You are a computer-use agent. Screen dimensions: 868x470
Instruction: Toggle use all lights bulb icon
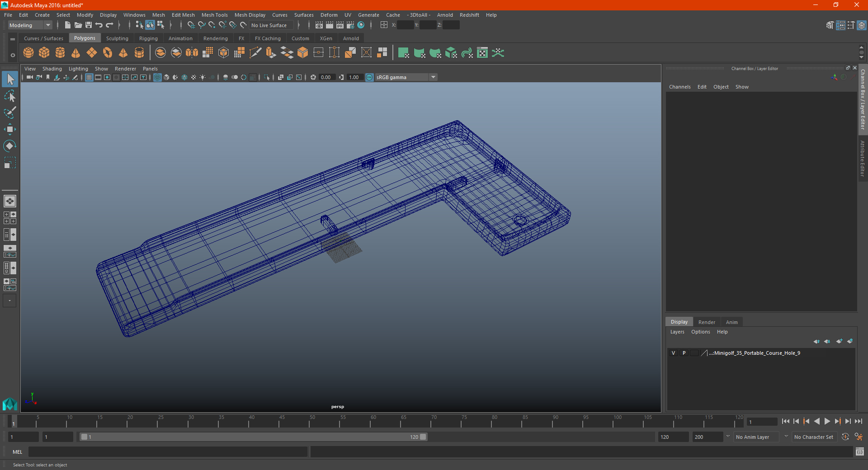(203, 77)
